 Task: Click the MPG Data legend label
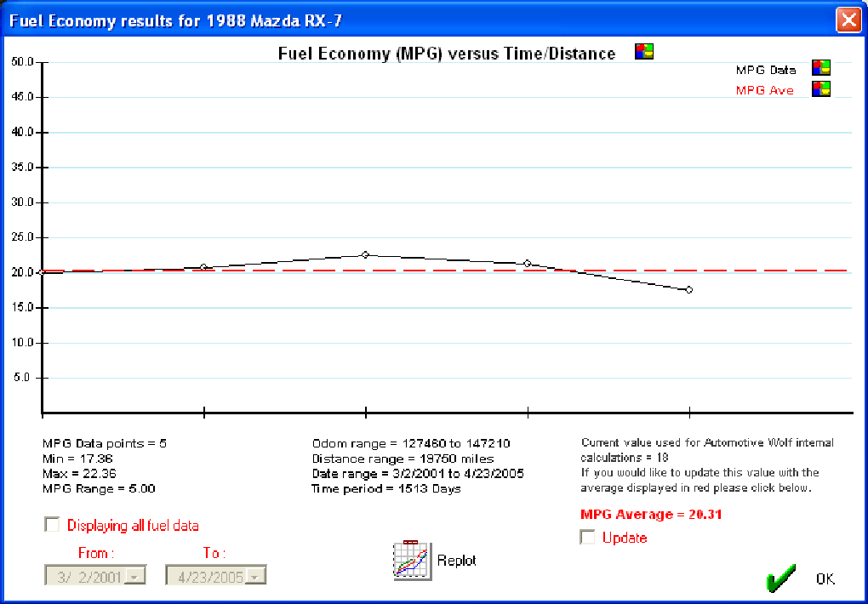coord(766,70)
